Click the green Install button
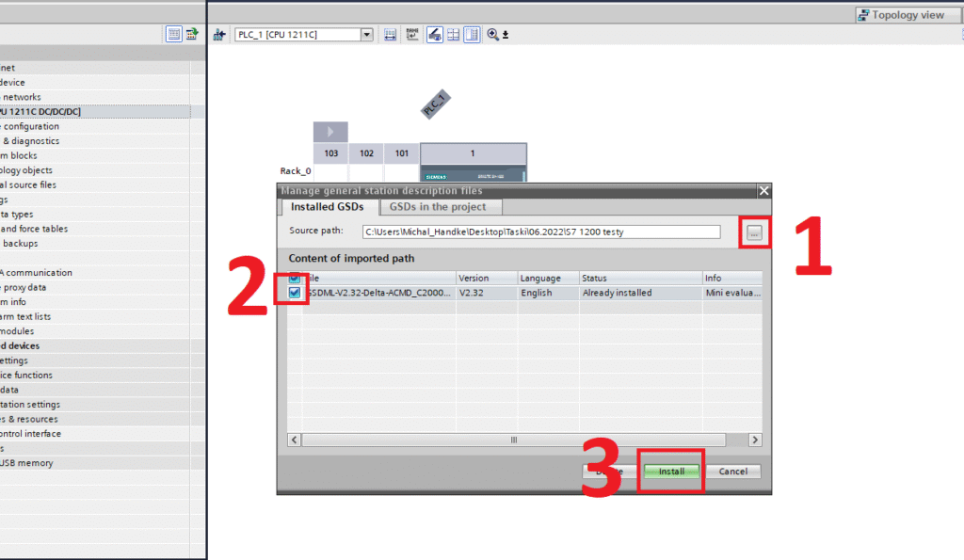 click(x=671, y=471)
